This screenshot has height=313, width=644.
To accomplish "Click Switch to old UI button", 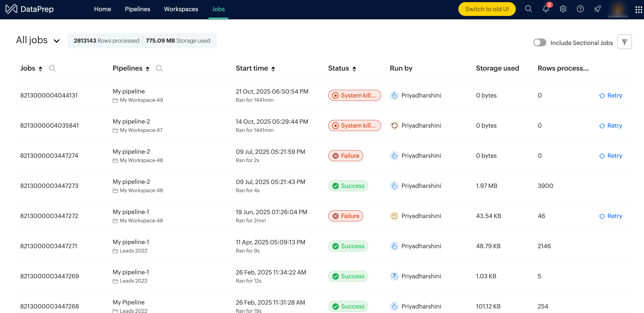I will [x=487, y=9].
